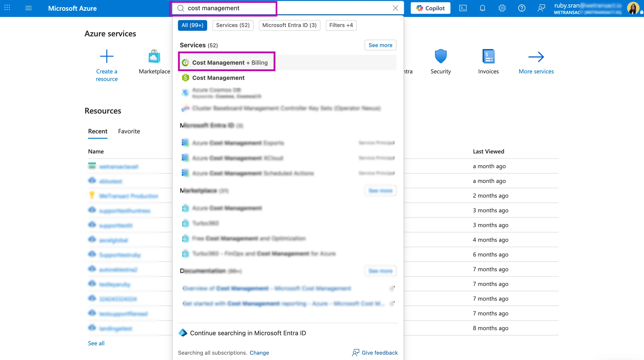Clear the search with the X icon
Image resolution: width=644 pixels, height=360 pixels.
pos(395,8)
